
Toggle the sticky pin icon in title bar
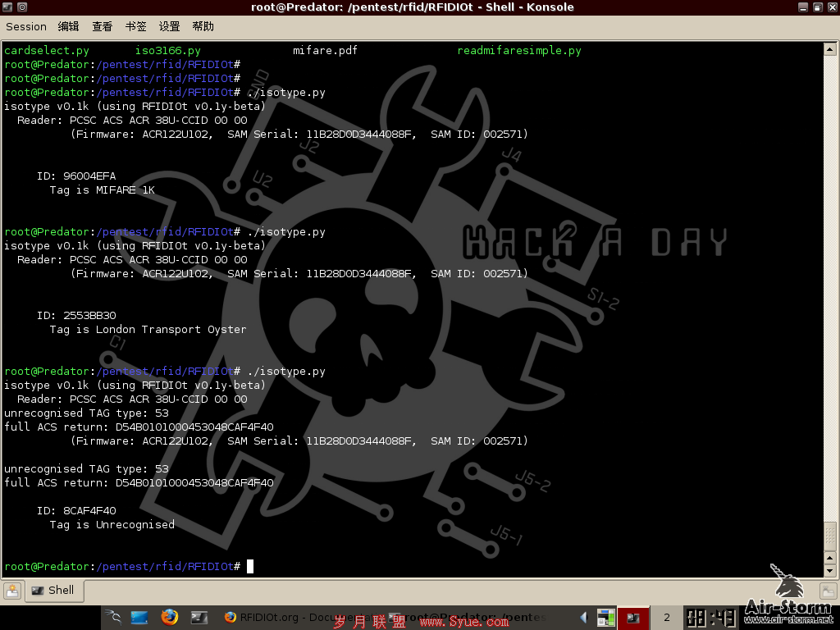click(x=22, y=7)
